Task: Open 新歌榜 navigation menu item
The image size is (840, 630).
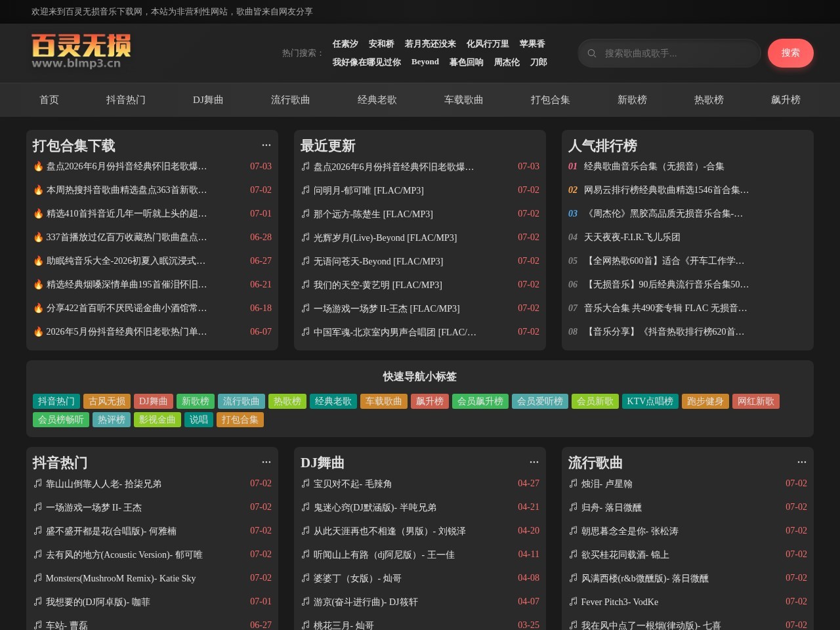Action: click(x=632, y=100)
